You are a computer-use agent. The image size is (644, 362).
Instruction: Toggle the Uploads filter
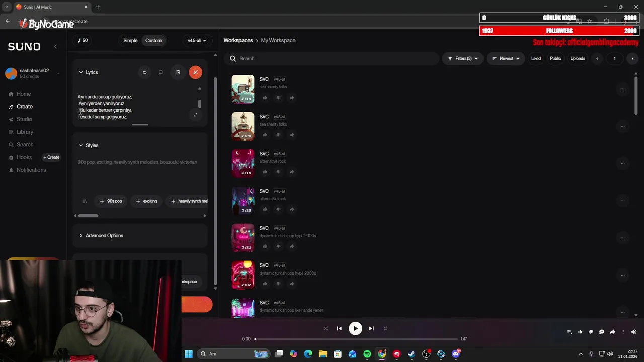point(578,58)
